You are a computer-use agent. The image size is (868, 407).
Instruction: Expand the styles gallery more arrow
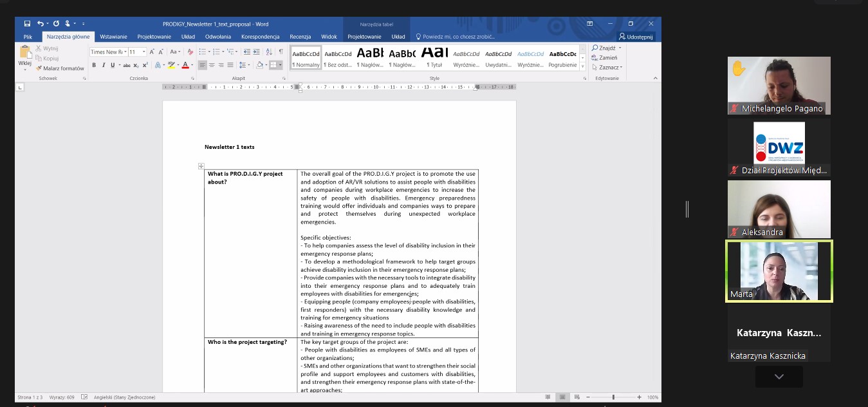click(583, 66)
